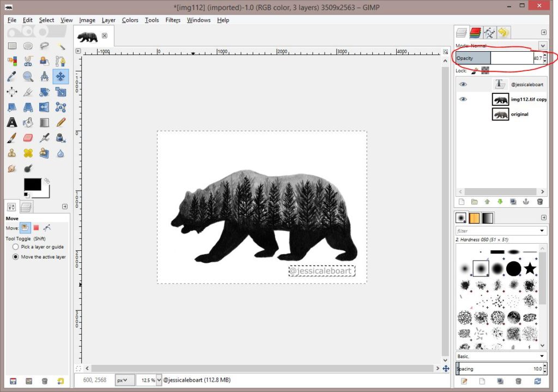Select the Blur/Sharpen droplet tool
Screen dimensions: 558x392
coord(61,153)
